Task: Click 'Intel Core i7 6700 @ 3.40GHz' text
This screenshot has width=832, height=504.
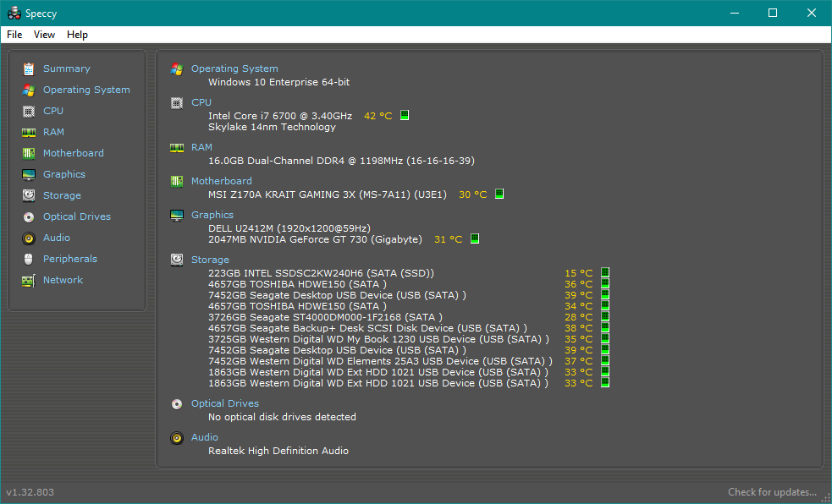Action: pos(280,116)
